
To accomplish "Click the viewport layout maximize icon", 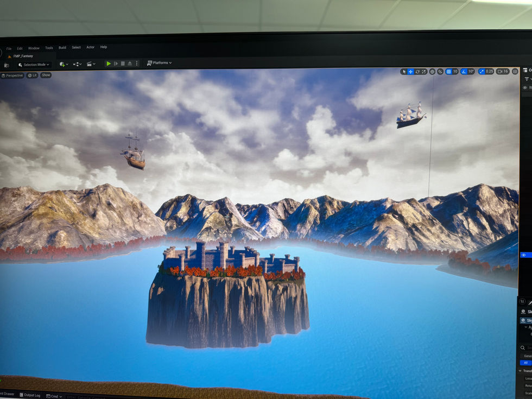I will click(x=515, y=72).
